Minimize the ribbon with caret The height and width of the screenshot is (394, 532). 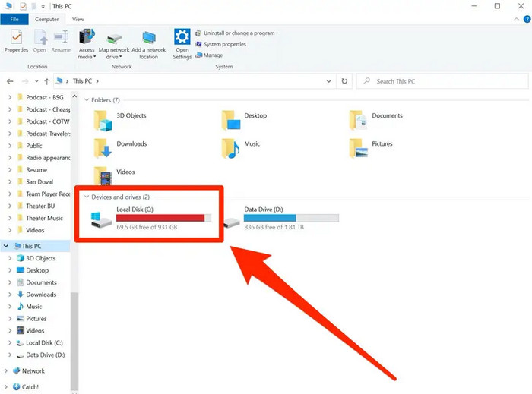tap(516, 19)
